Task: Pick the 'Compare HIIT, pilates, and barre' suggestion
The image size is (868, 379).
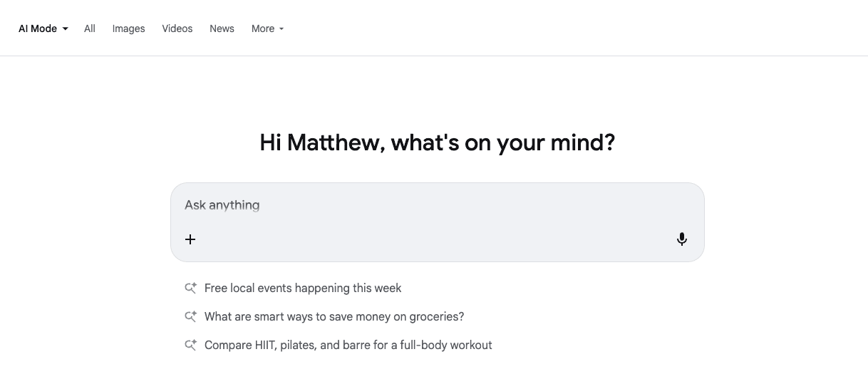Action: coord(348,346)
